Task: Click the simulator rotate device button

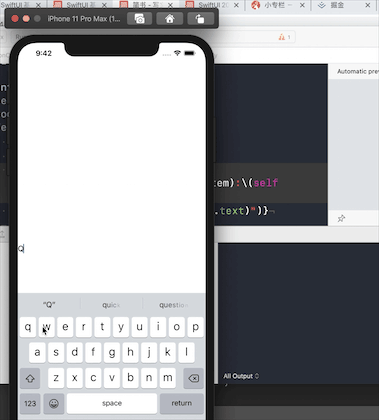Action: pos(200,19)
